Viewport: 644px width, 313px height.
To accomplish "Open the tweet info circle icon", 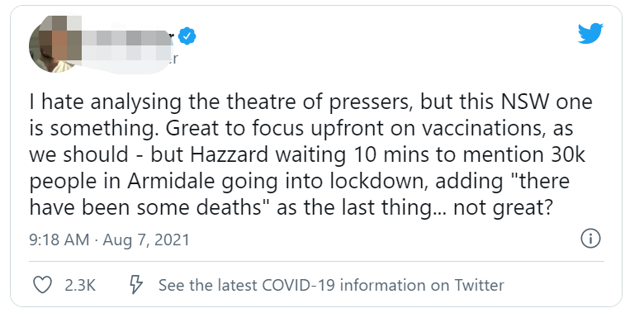I will tap(590, 238).
